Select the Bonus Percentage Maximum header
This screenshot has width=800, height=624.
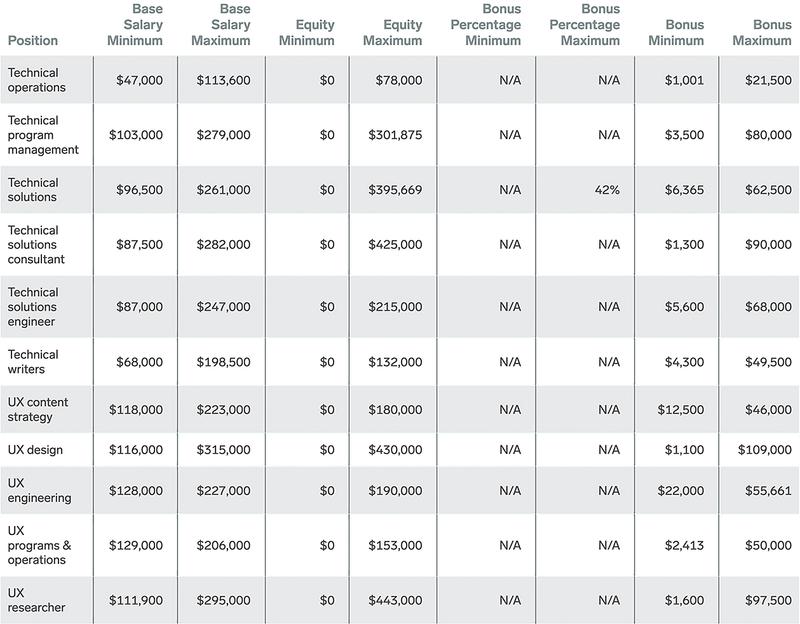585,24
